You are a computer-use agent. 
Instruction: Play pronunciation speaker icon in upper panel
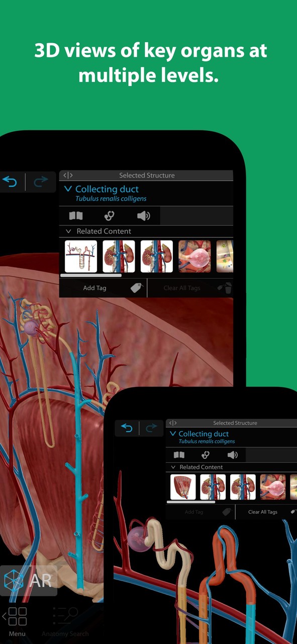point(144,216)
